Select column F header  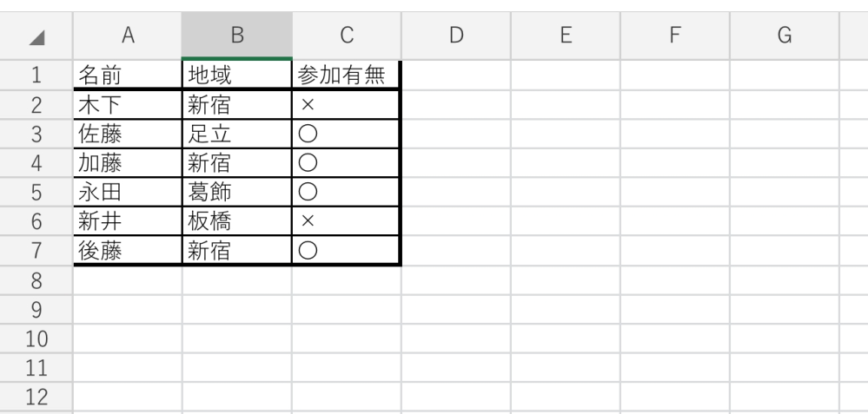pos(674,35)
